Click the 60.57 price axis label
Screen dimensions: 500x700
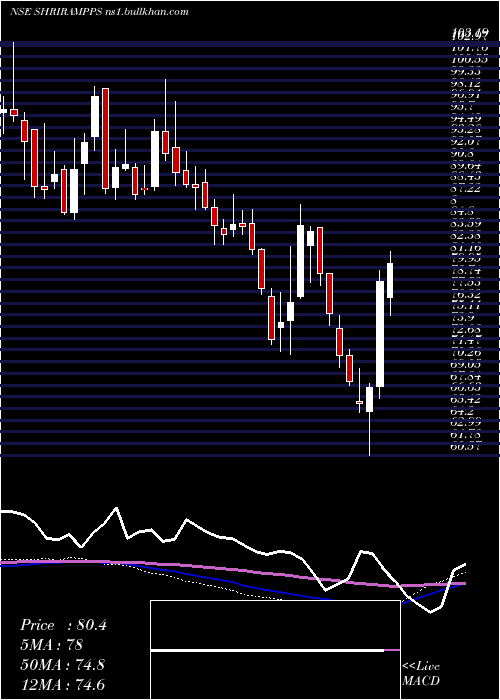(468, 447)
